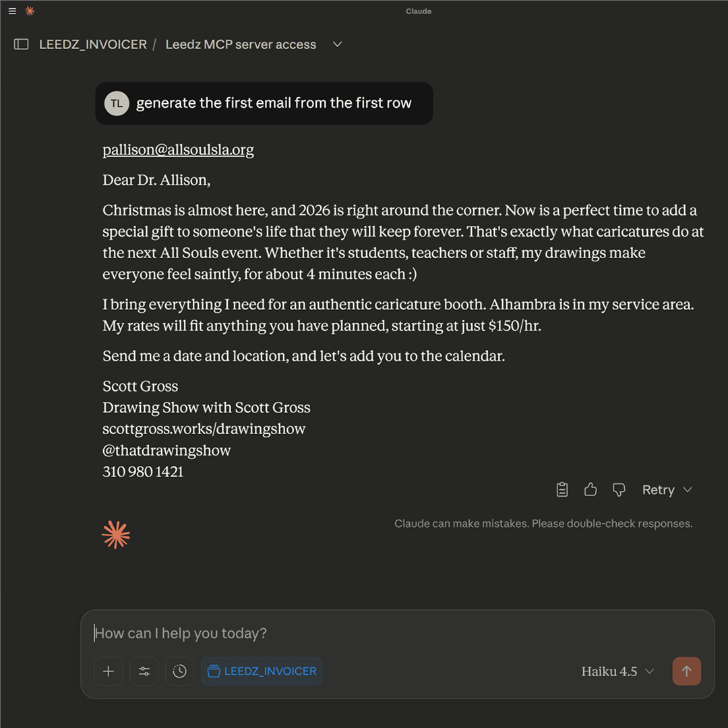Click the Leedz MCP server access title
This screenshot has height=728, width=728.
[241, 44]
